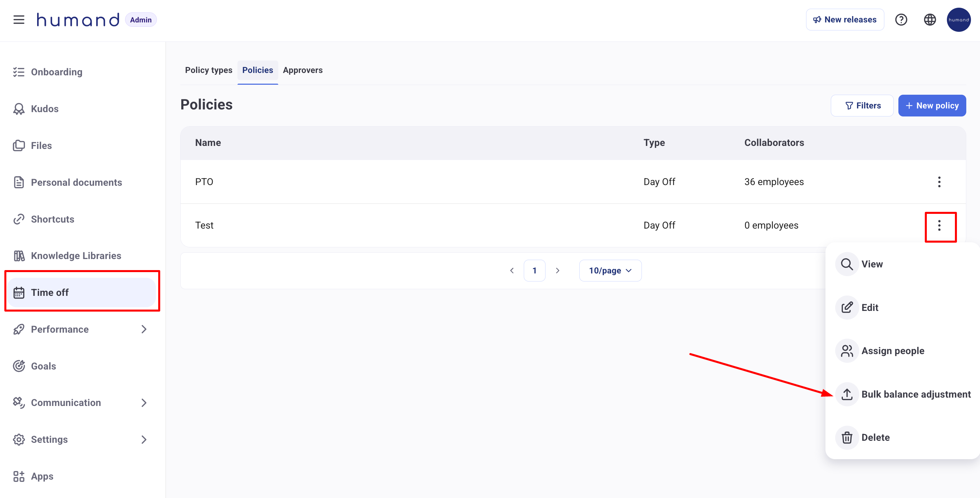
Task: Switch to the Policy types tab
Action: (x=208, y=70)
